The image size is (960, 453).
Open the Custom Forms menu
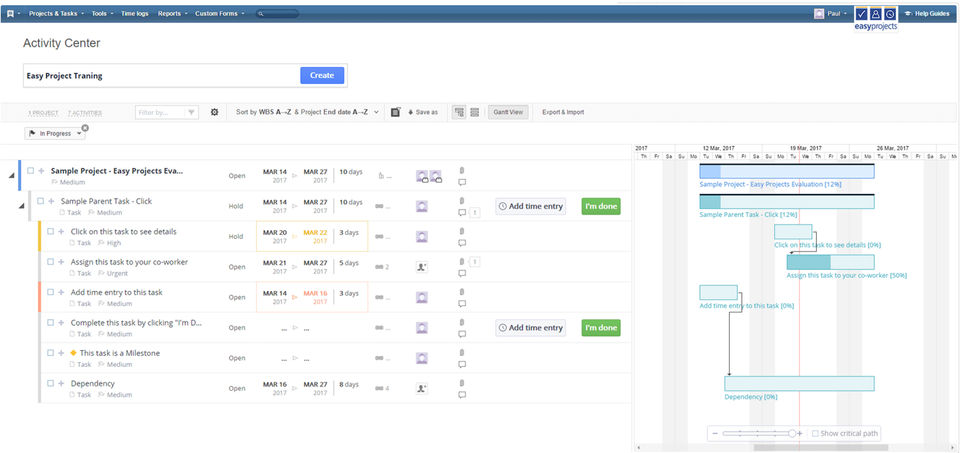220,13
